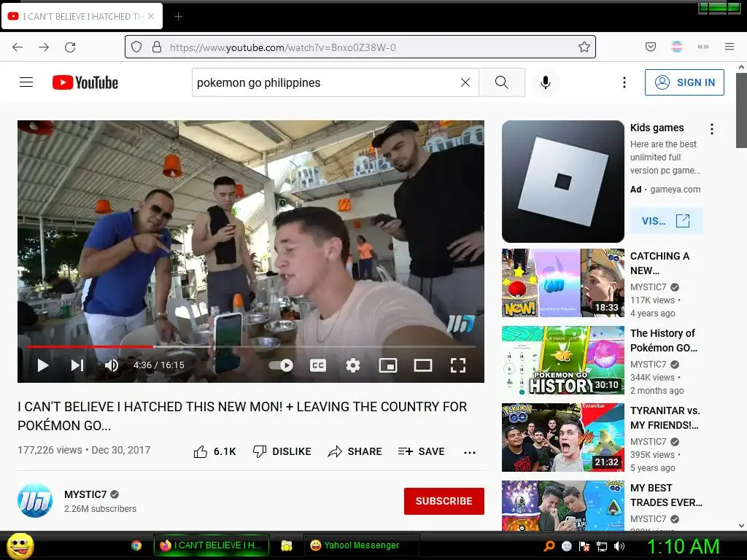Like the video with 6.1K likes
This screenshot has height=560, width=747.
215,451
